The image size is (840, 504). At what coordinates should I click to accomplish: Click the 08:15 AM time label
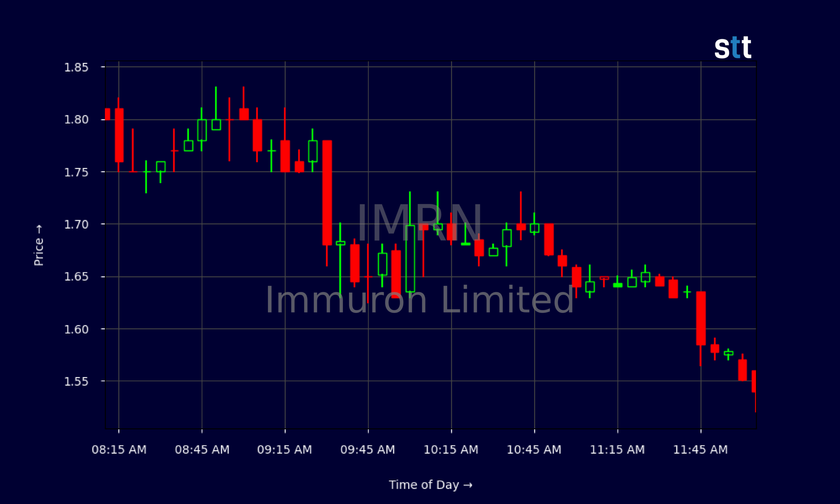(x=119, y=450)
